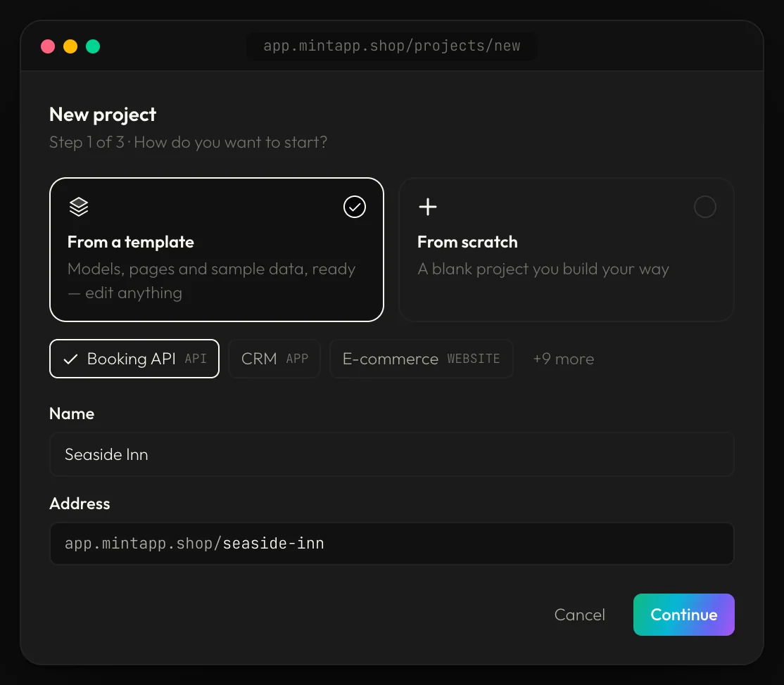The width and height of the screenshot is (784, 685).
Task: Cancel the new project dialog
Action: (x=579, y=615)
